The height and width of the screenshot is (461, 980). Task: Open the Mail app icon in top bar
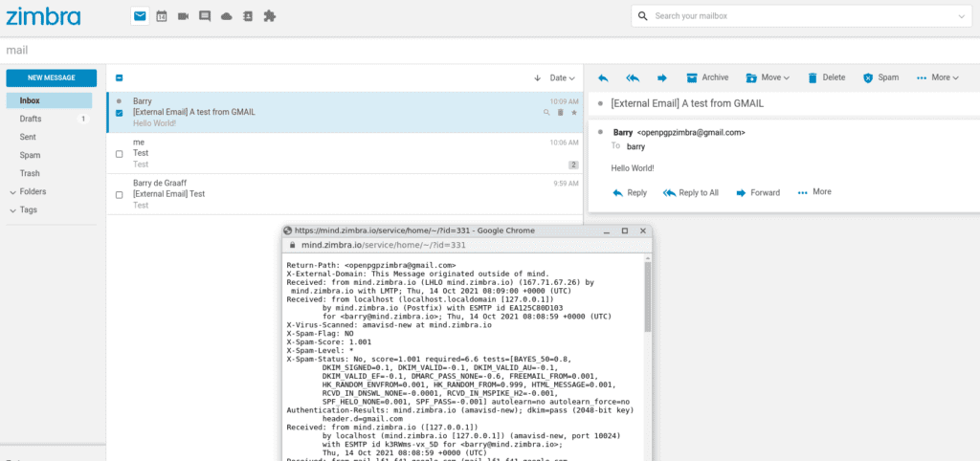tap(140, 16)
